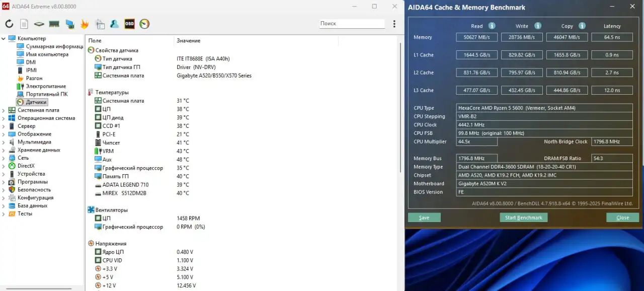Screen dimensions: 644x291
Task: Expand the Программы tree node
Action: 4,182
